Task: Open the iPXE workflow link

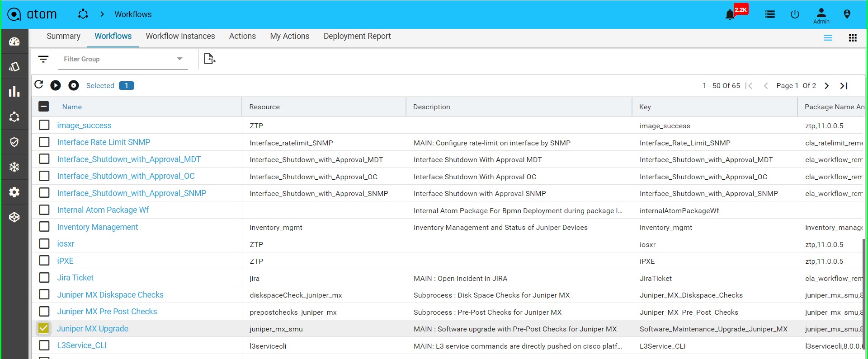Action: tap(65, 261)
